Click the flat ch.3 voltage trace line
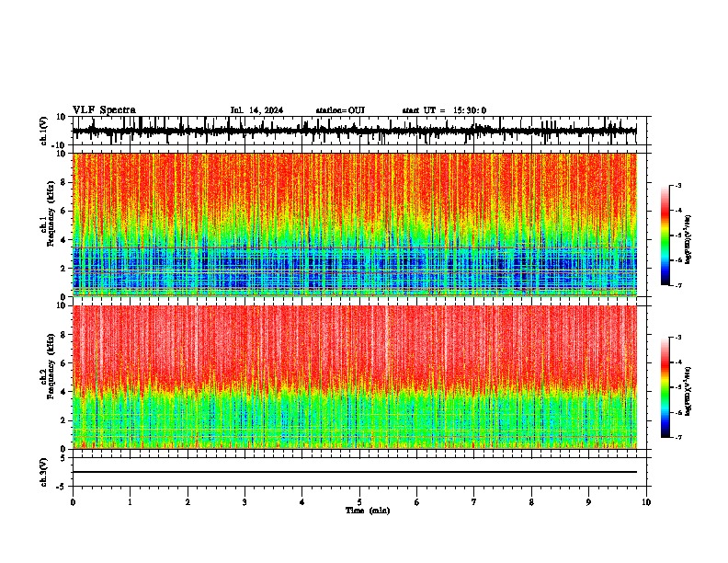The width and height of the screenshot is (728, 563). 354,472
